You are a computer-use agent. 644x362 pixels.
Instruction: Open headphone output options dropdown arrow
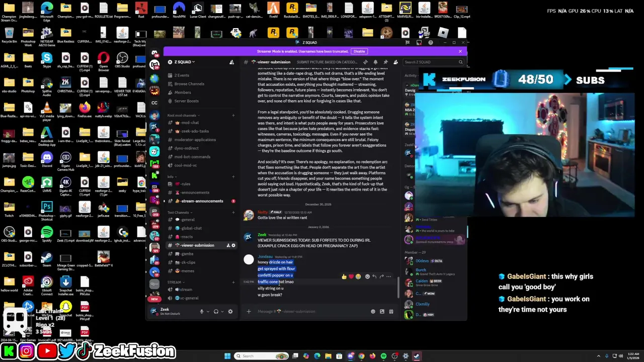click(x=222, y=312)
